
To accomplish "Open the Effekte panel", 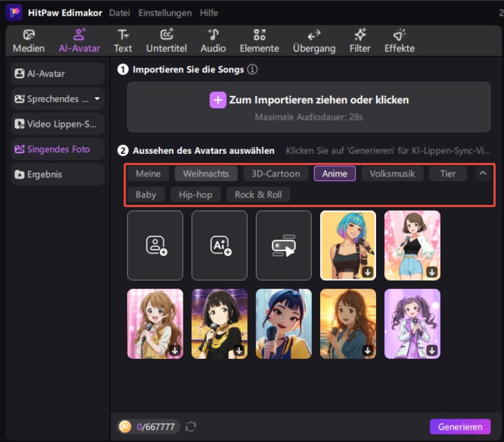I will pyautogui.click(x=399, y=41).
